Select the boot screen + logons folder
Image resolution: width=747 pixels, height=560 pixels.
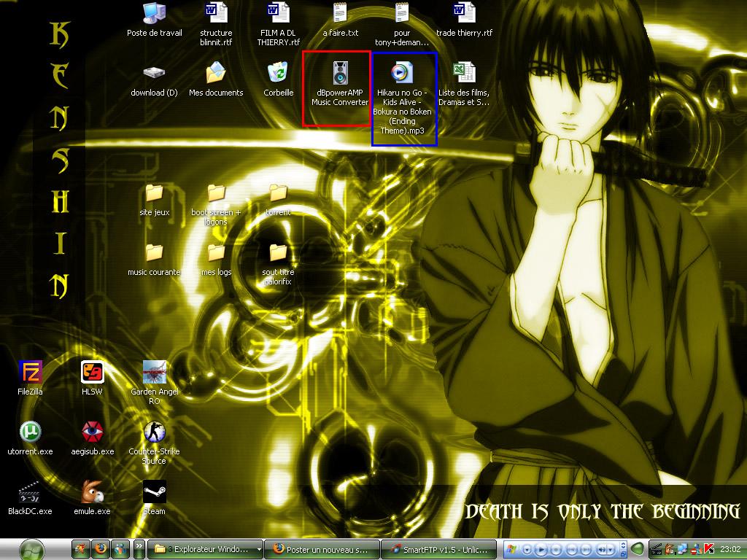[216, 205]
